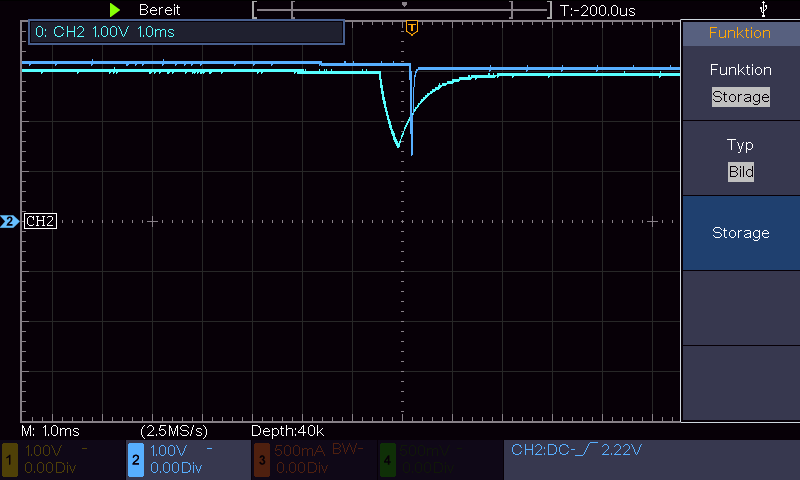Click the Bereit status label
The width and height of the screenshot is (800, 480).
pyautogui.click(x=159, y=10)
